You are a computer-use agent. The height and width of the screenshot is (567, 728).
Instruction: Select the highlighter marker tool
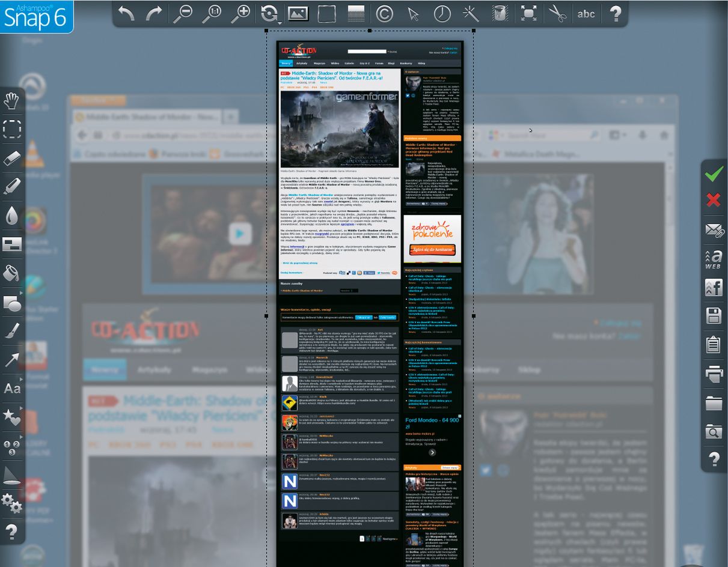12,186
